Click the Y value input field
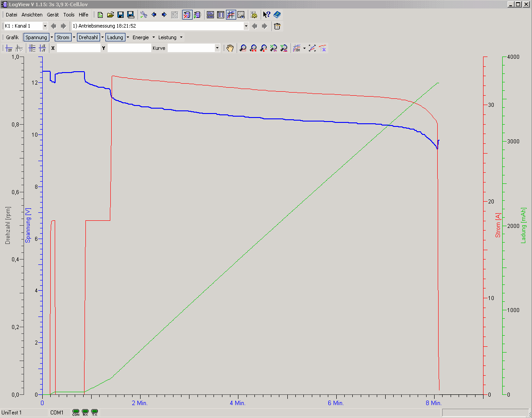Image resolution: width=532 pixels, height=418 pixels. tap(129, 48)
